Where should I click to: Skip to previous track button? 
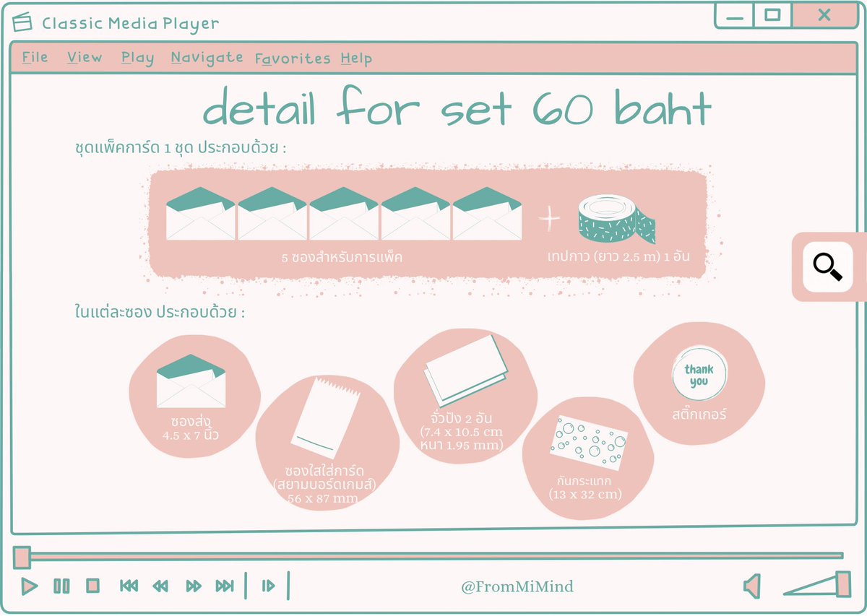[129, 586]
